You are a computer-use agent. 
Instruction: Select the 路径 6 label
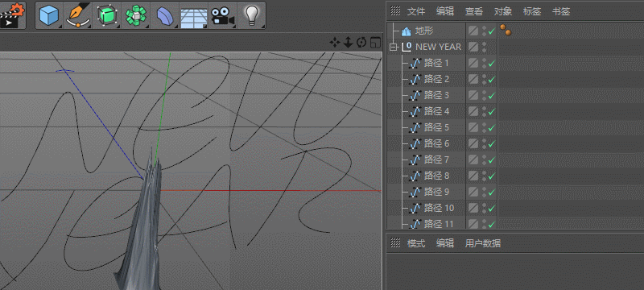pos(436,143)
